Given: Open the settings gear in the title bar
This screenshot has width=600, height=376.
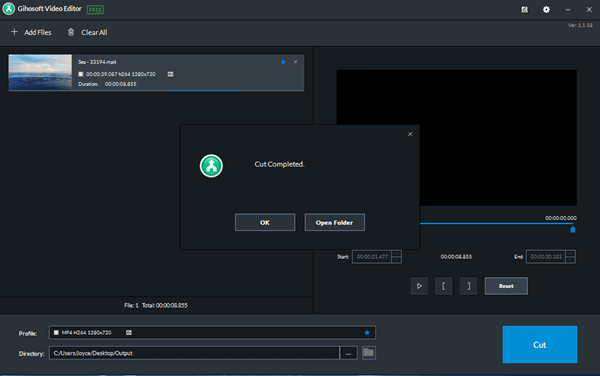Looking at the screenshot, I should [546, 10].
